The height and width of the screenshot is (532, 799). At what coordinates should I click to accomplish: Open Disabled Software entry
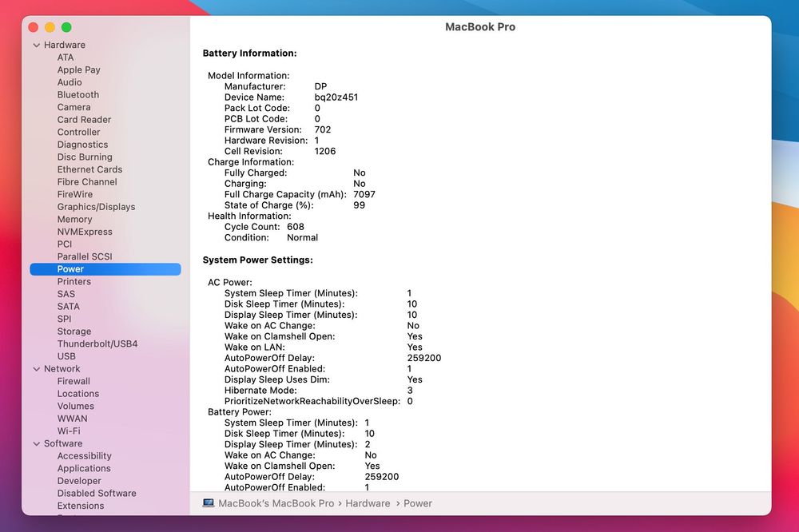tap(97, 494)
